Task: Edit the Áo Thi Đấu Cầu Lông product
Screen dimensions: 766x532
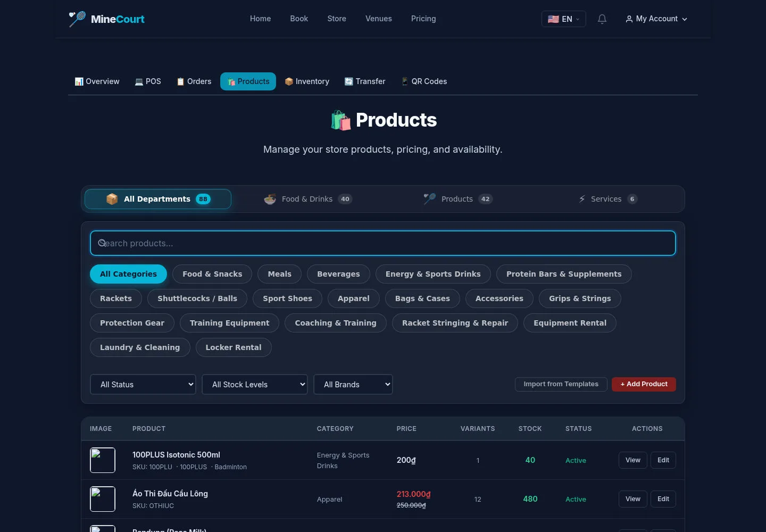Action: tap(663, 499)
